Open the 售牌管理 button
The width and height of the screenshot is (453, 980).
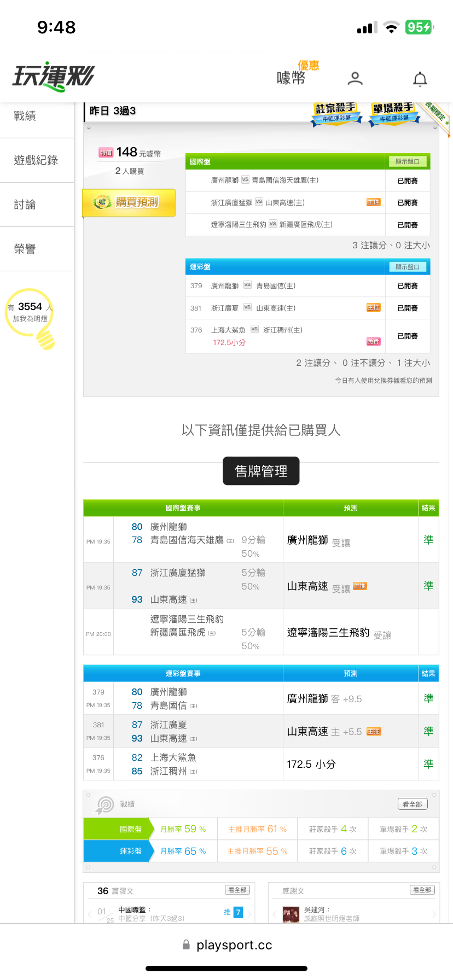tap(261, 471)
